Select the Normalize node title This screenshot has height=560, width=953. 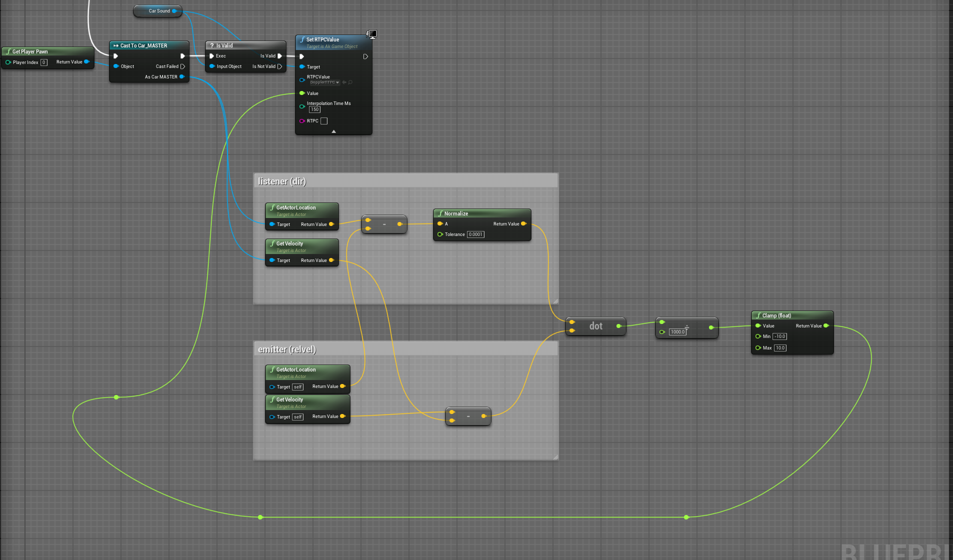point(456,213)
